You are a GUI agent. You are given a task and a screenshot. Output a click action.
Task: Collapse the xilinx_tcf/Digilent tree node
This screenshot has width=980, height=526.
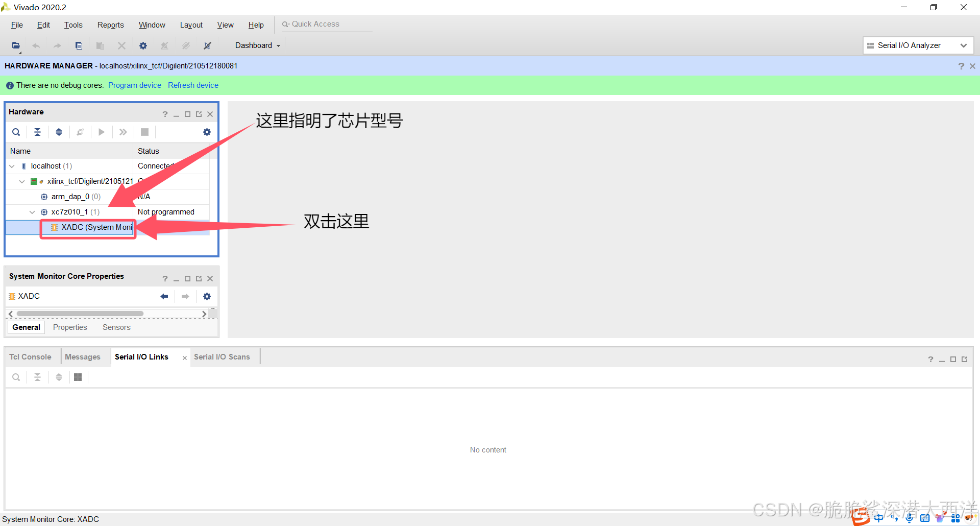tap(22, 181)
